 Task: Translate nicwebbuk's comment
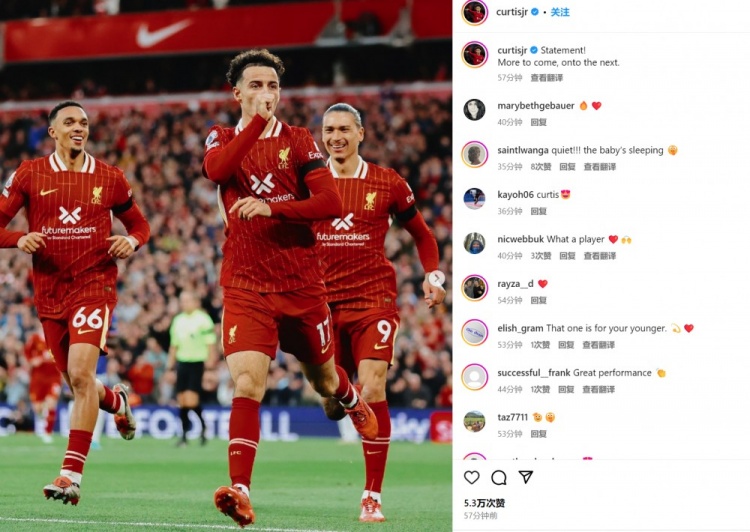tap(600, 255)
